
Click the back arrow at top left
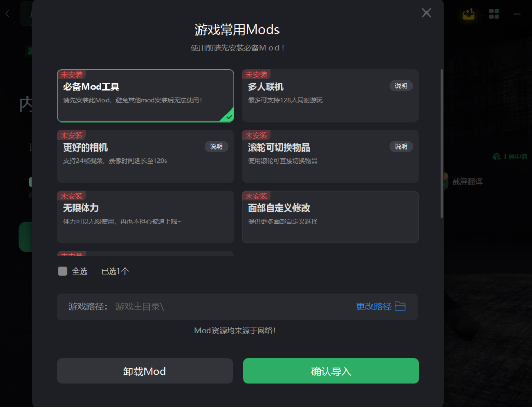7,14
